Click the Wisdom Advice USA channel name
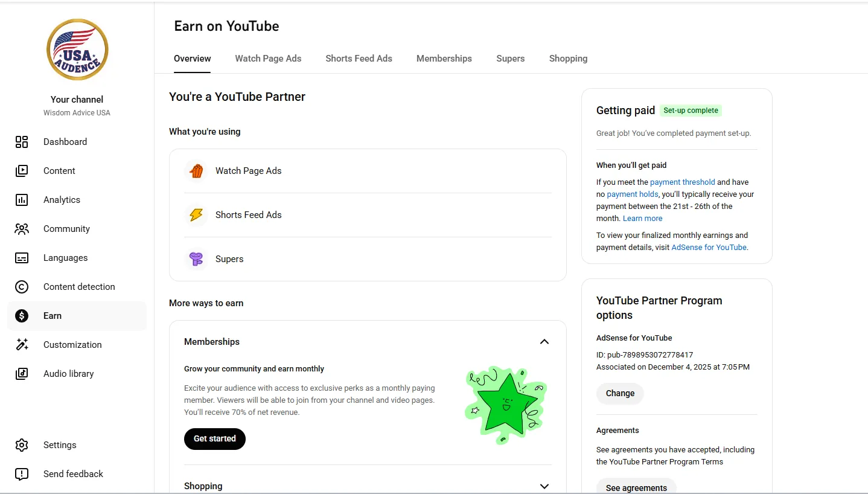This screenshot has height=494, width=868. (77, 113)
